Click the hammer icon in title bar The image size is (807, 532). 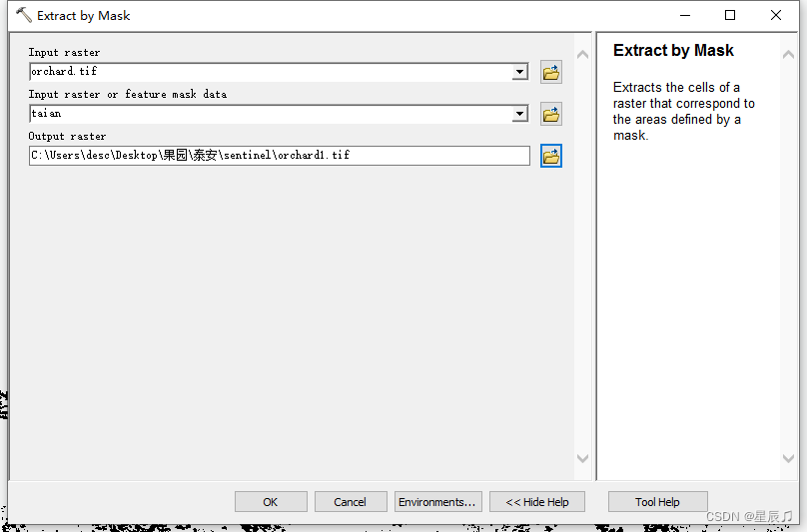pyautogui.click(x=24, y=15)
